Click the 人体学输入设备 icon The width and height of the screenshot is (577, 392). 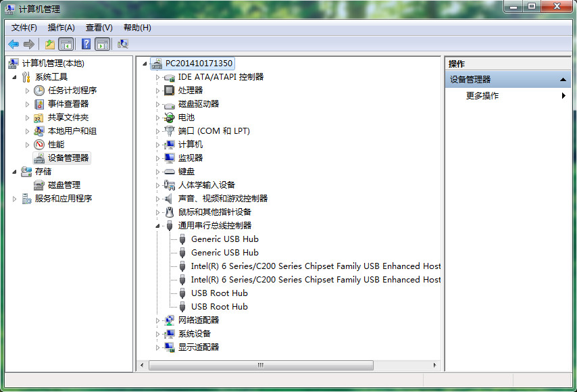coord(170,185)
